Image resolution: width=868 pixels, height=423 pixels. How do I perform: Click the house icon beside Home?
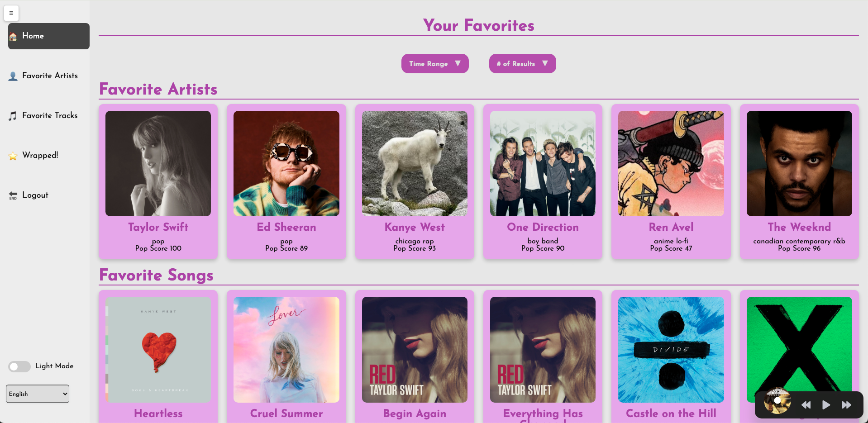[13, 37]
